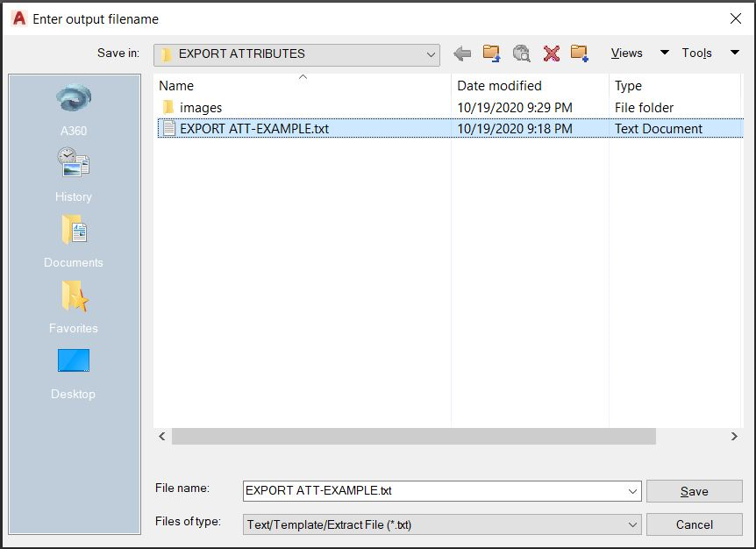This screenshot has width=756, height=549.
Task: Open the Documents location in sidebar
Action: coord(74,241)
